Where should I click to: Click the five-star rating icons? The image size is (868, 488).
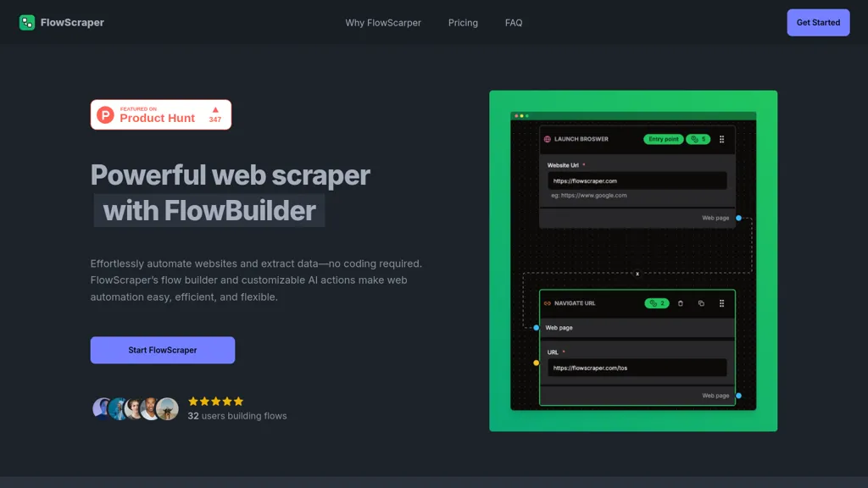click(x=215, y=401)
